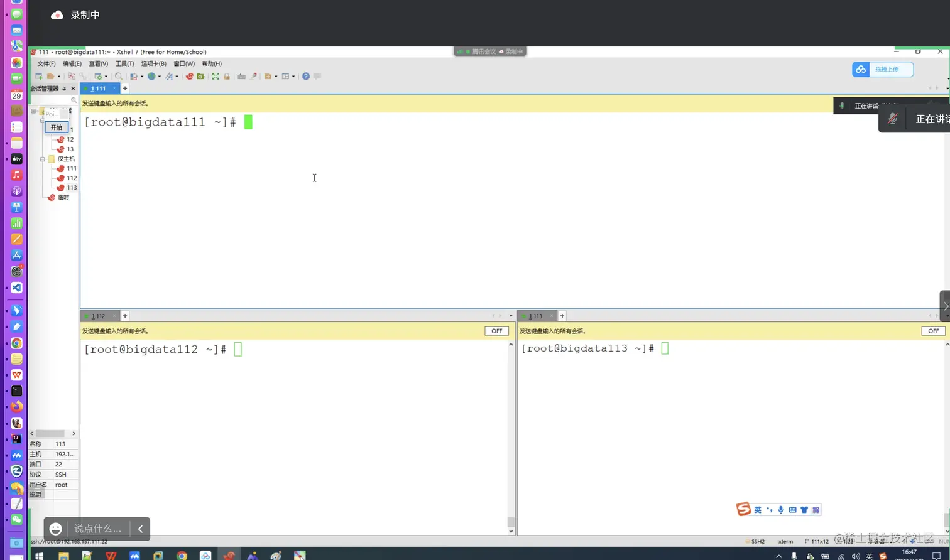
Task: Click the globe encoding toolbar icon
Action: [151, 76]
